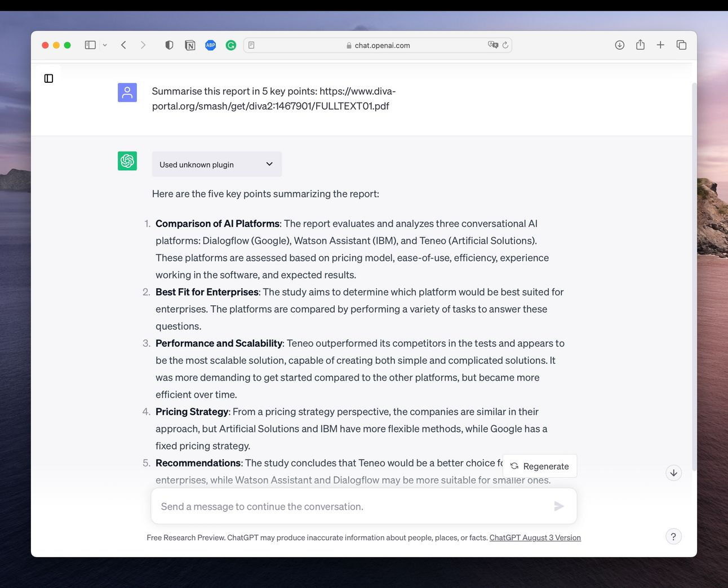Click the Regenerate button

pyautogui.click(x=540, y=466)
